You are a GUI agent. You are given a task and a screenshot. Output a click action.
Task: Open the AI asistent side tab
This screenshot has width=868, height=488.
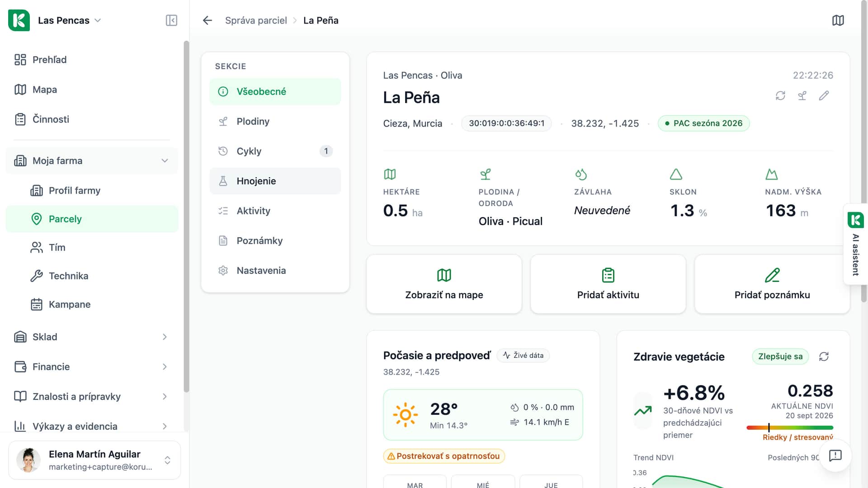click(855, 244)
